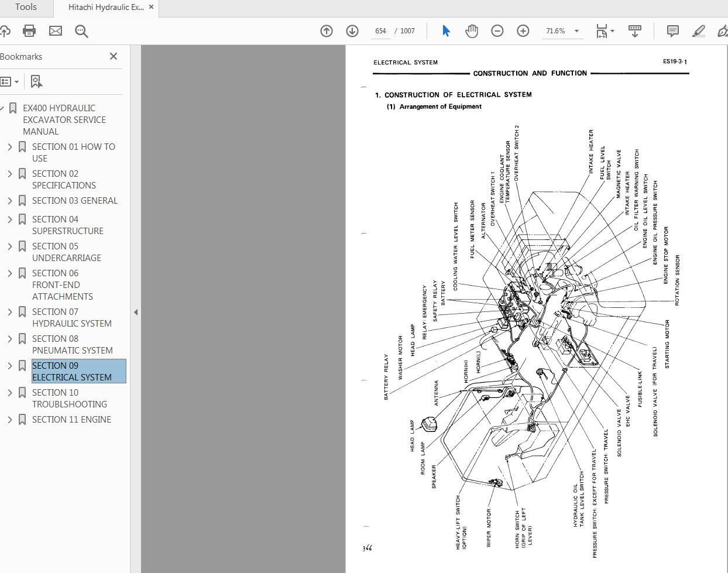Zoom in on the page
The image size is (728, 573).
click(x=523, y=31)
